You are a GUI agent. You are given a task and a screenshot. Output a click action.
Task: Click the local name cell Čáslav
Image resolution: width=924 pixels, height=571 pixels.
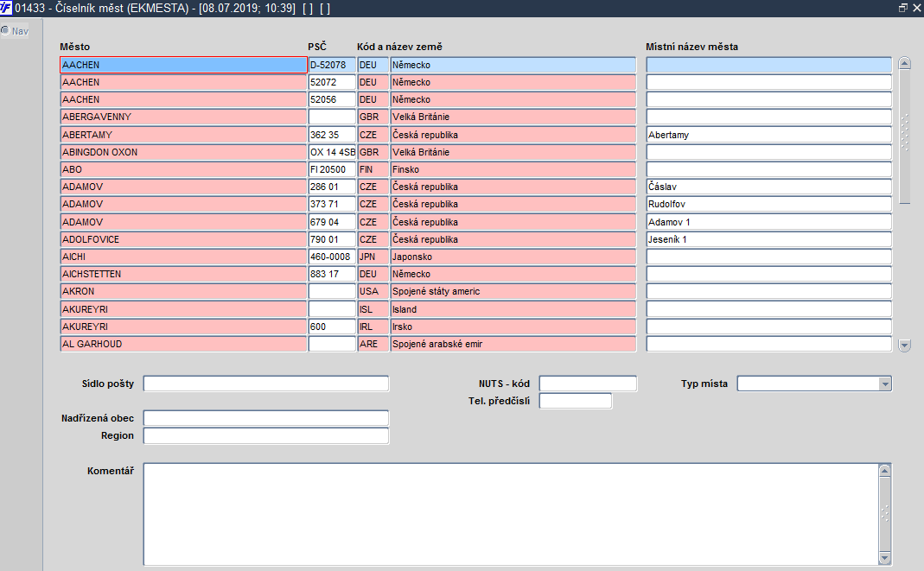[769, 187]
